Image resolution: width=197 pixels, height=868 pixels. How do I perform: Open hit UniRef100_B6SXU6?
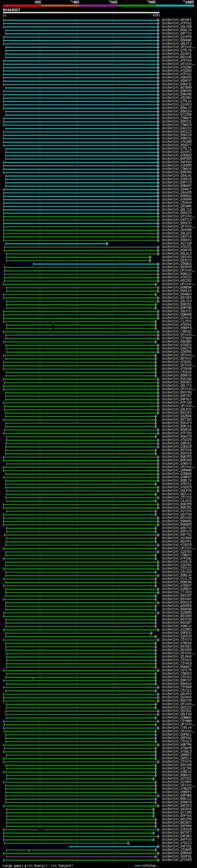pyautogui.click(x=177, y=57)
